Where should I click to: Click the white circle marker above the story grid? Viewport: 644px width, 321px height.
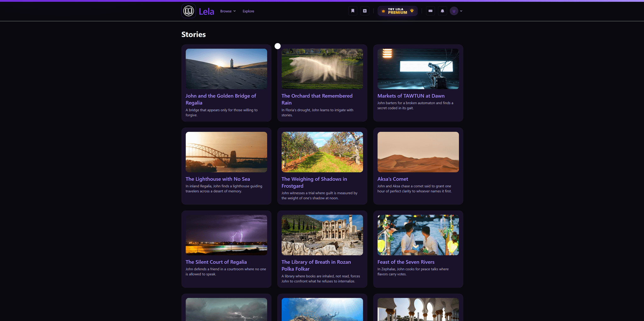(277, 46)
